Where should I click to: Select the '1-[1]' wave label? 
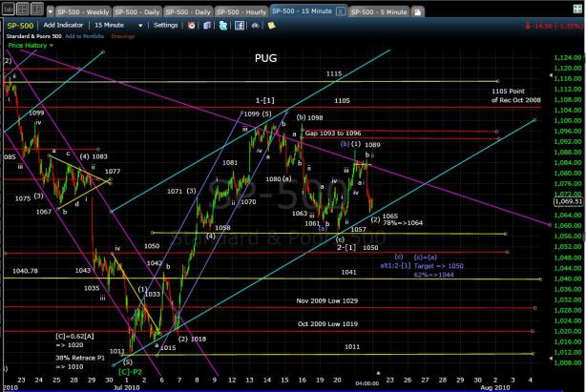(x=265, y=100)
